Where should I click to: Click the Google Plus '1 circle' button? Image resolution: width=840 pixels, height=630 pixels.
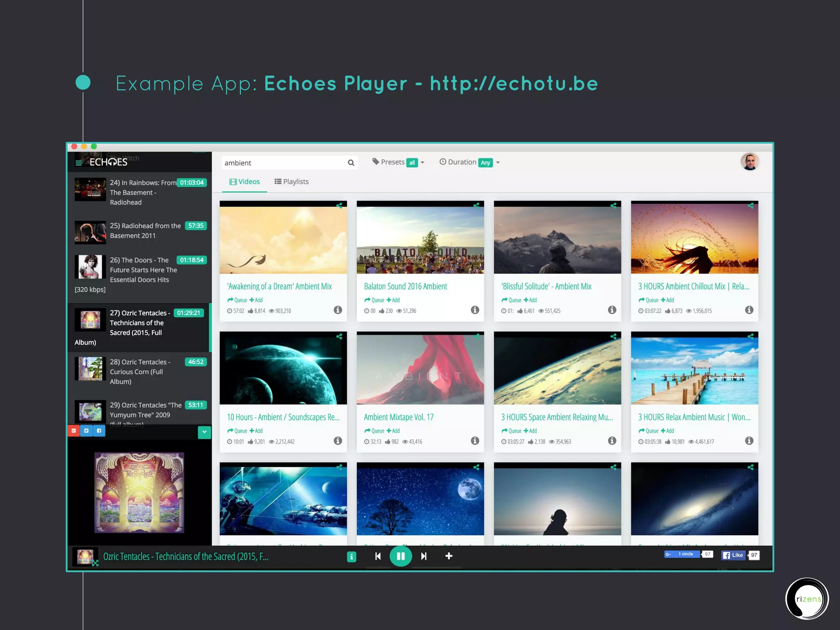pyautogui.click(x=682, y=555)
